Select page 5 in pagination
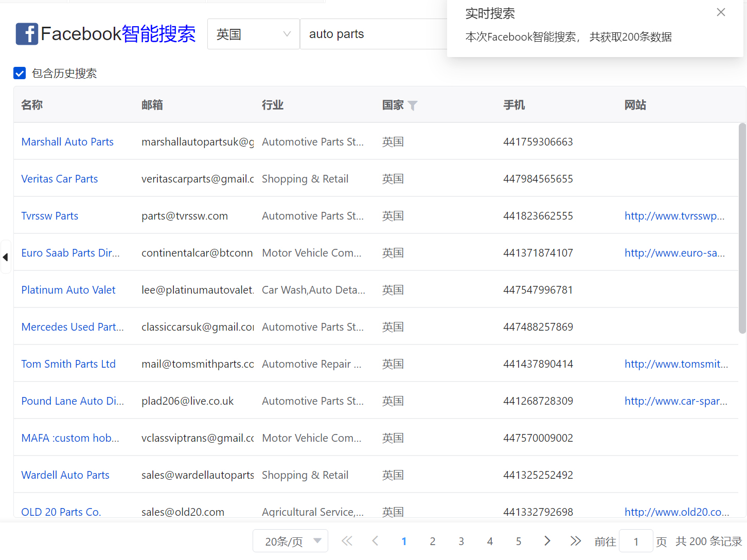 518,541
